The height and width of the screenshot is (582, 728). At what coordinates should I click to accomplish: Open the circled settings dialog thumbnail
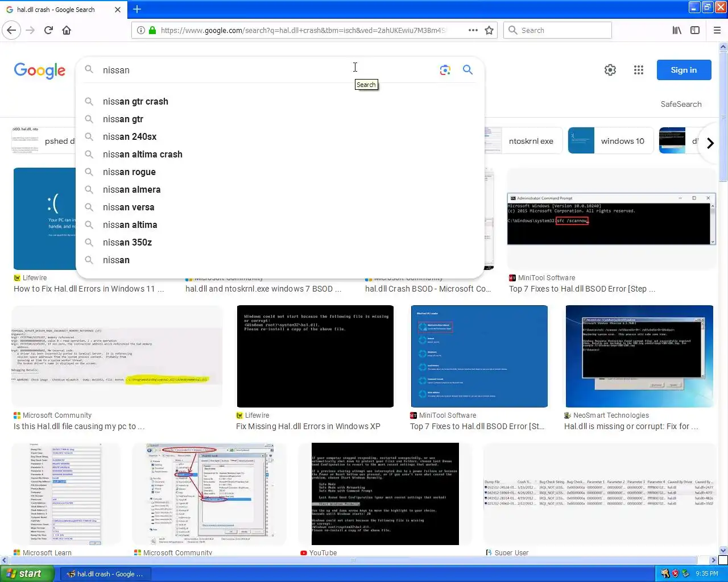point(209,494)
